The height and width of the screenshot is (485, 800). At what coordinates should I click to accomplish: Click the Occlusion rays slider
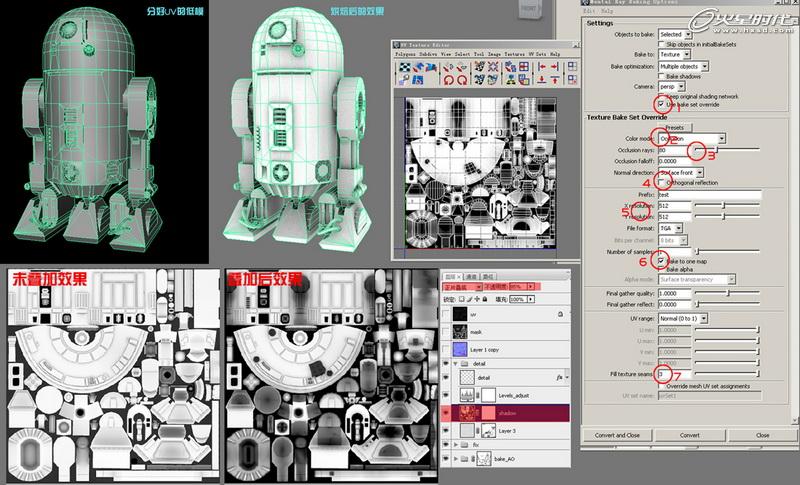tap(727, 149)
